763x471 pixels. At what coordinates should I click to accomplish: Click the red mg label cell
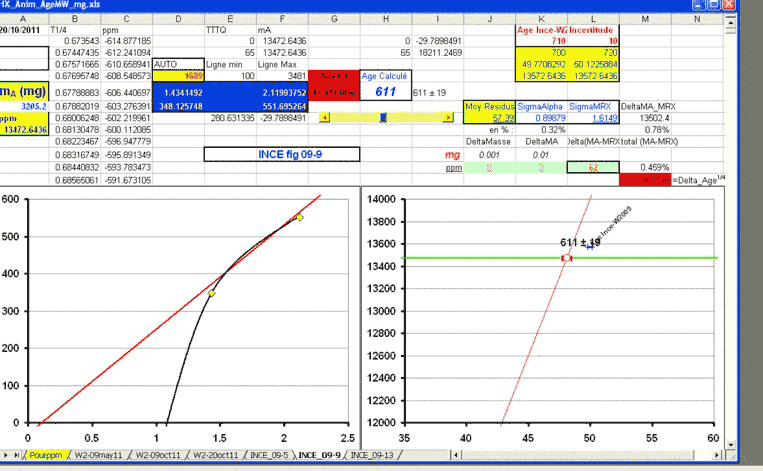pyautogui.click(x=437, y=155)
